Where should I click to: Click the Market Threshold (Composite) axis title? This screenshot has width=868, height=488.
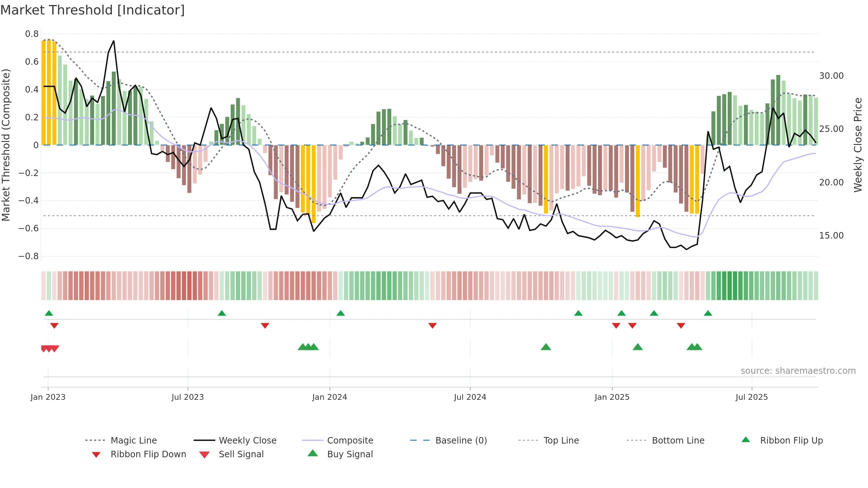pyautogui.click(x=6, y=145)
